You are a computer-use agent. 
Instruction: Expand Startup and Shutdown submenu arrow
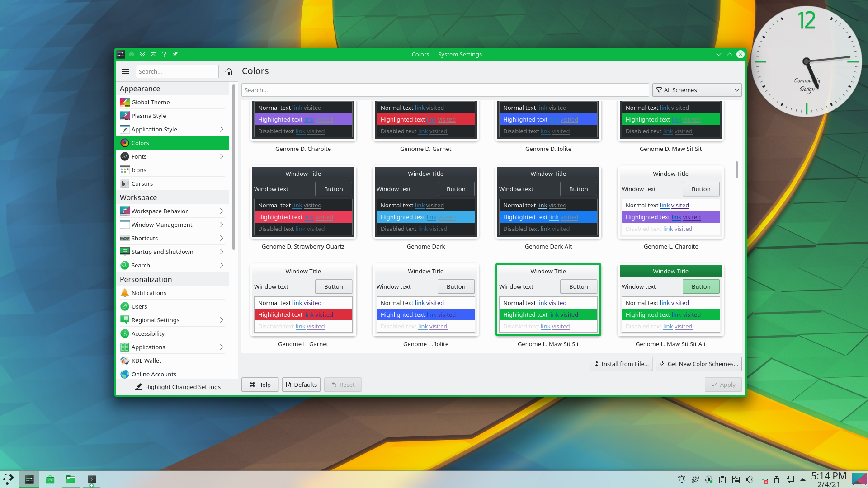point(222,252)
